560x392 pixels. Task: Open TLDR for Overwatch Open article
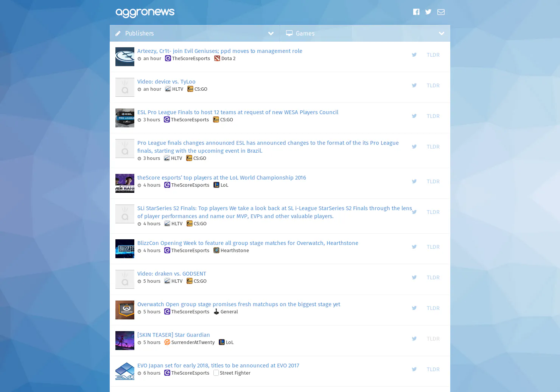tap(433, 308)
